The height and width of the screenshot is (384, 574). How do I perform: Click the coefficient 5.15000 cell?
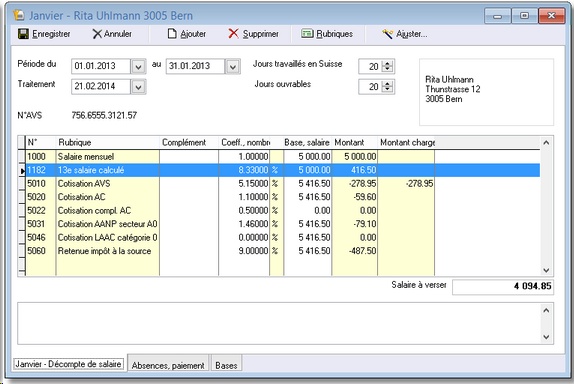tap(244, 184)
